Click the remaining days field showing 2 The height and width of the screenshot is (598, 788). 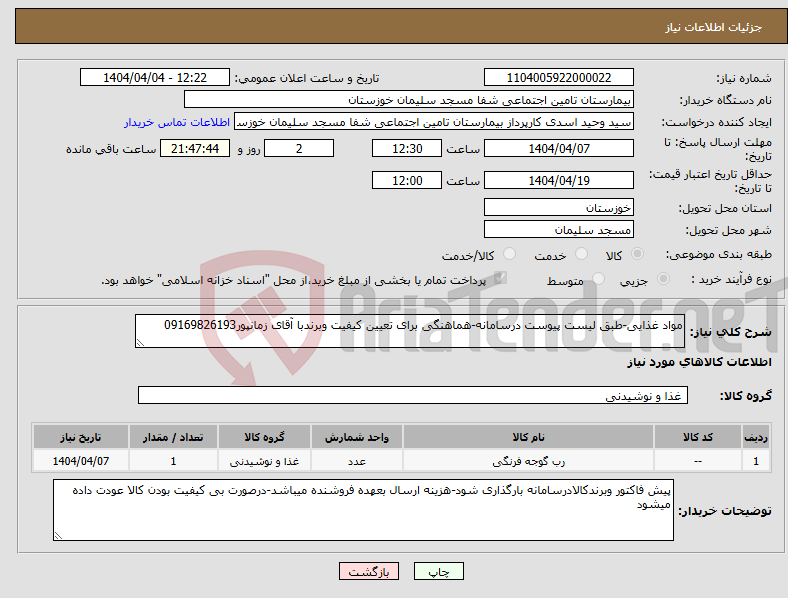point(299,148)
